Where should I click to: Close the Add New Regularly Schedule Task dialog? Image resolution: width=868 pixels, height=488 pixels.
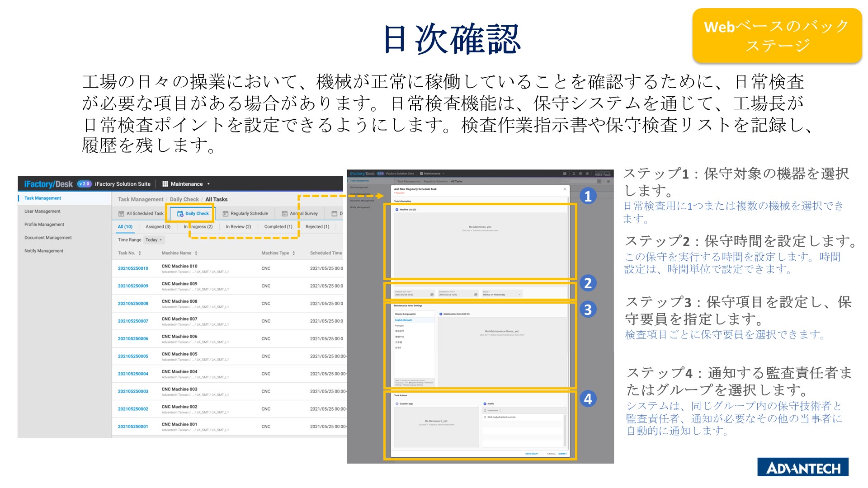pyautogui.click(x=565, y=189)
